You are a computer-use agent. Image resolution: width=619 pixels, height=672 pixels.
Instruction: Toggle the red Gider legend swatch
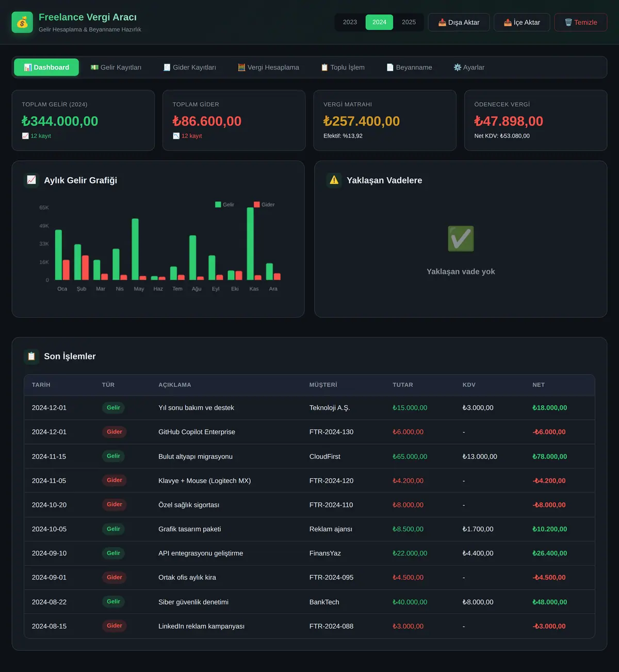click(257, 205)
